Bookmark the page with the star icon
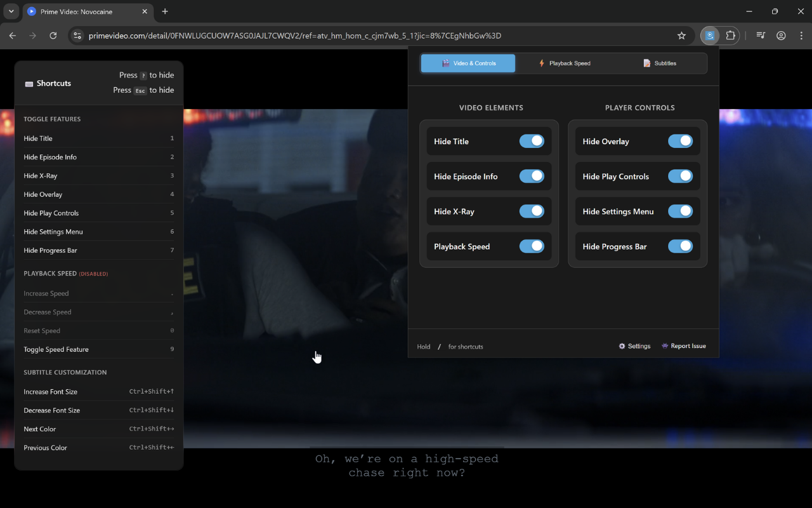The height and width of the screenshot is (508, 812). [x=681, y=36]
